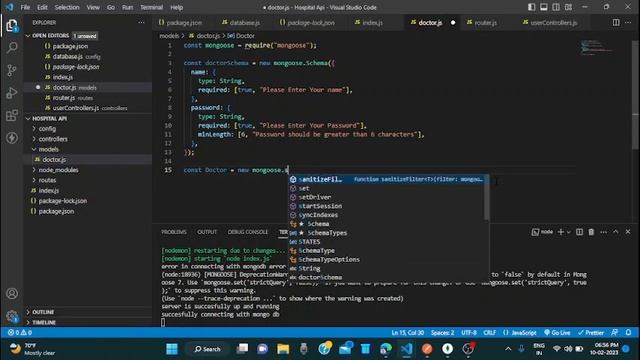Open the new terminal profile dropdown arrow
Image resolution: width=640 pixels, height=360 pixels.
tap(569, 232)
